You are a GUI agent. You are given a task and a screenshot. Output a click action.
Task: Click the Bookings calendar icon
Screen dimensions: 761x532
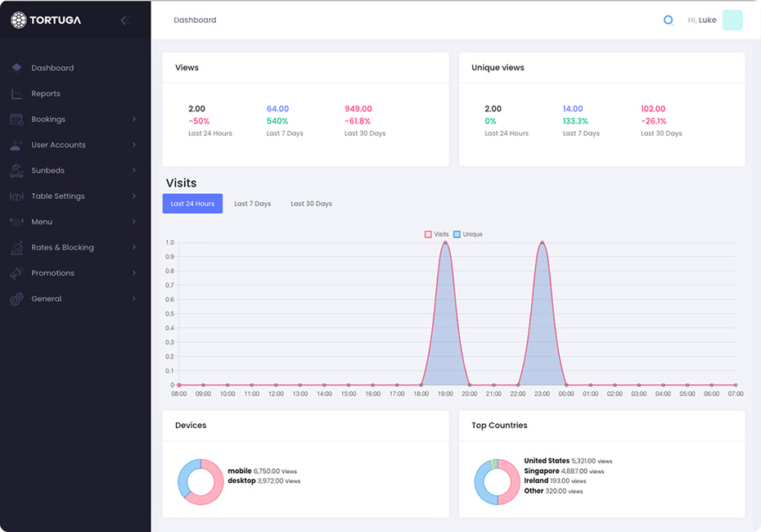pos(16,119)
